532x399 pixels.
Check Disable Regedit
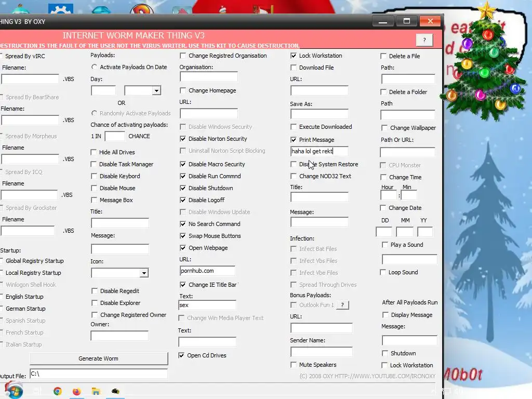coord(95,291)
